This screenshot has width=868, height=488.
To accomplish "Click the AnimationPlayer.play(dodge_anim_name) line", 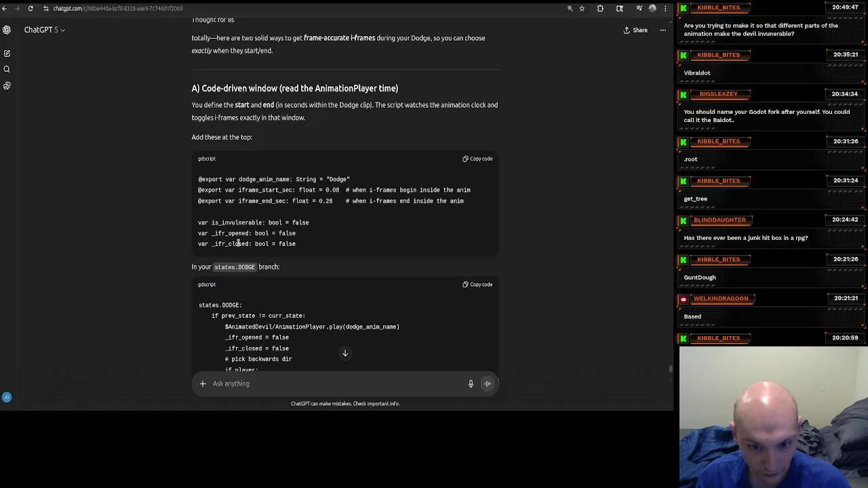I will 312,327.
